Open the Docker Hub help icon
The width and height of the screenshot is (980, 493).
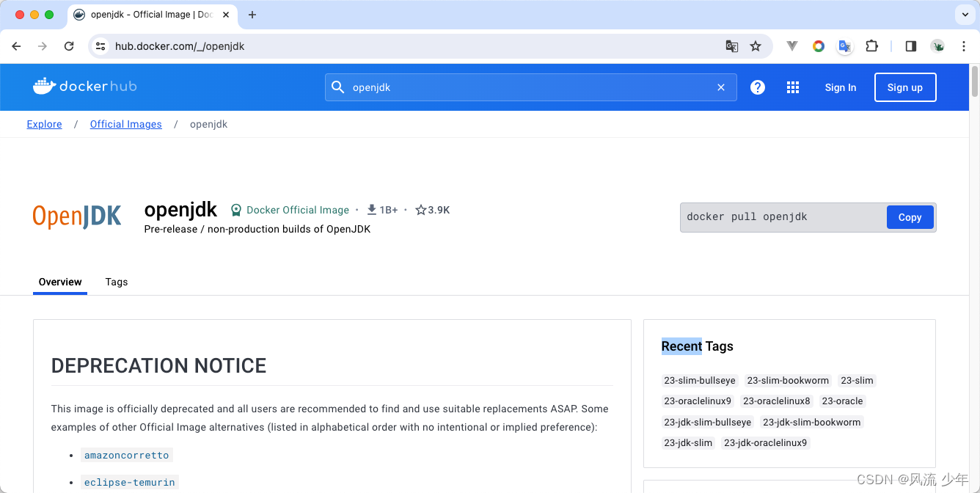tap(758, 87)
